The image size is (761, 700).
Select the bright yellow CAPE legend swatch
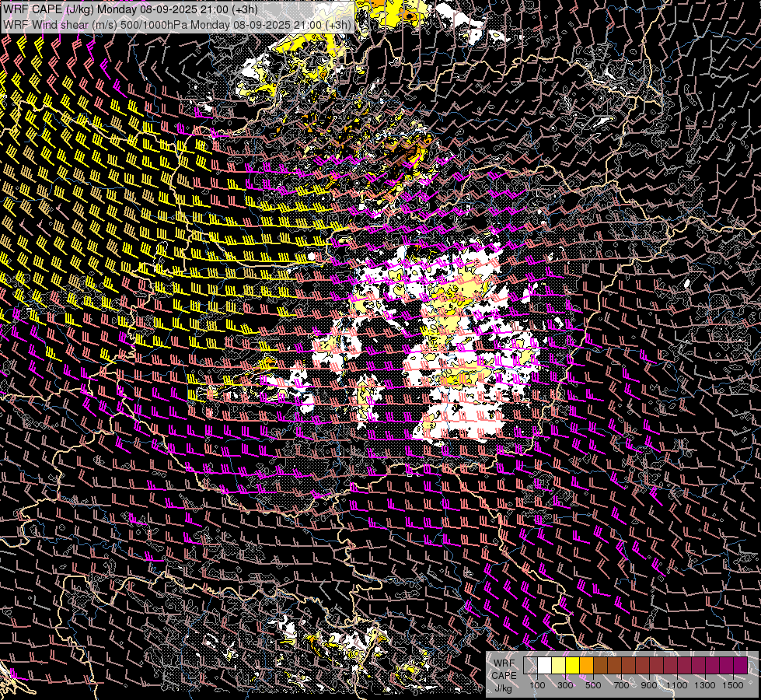[573, 666]
